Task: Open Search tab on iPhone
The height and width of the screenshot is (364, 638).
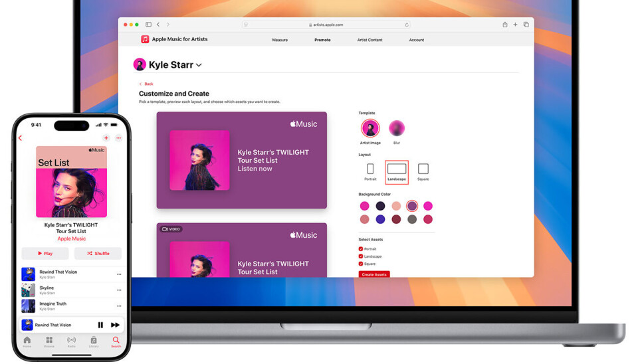Action: 116,341
